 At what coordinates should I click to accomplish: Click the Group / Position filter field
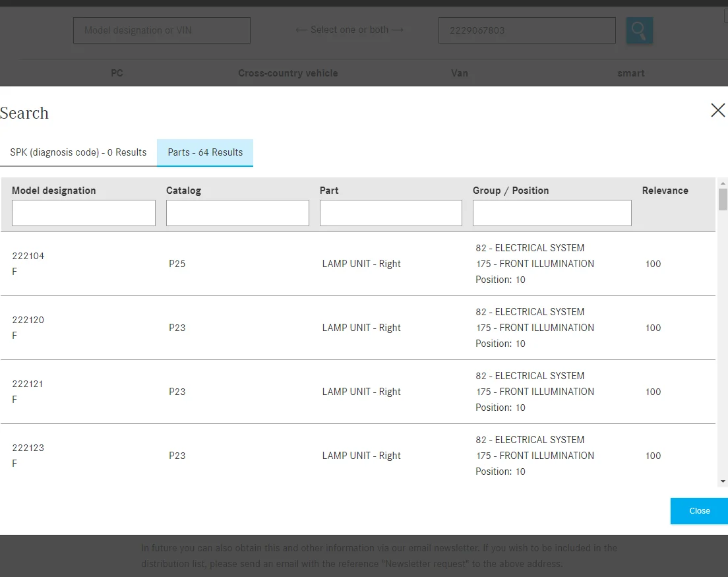click(x=552, y=213)
